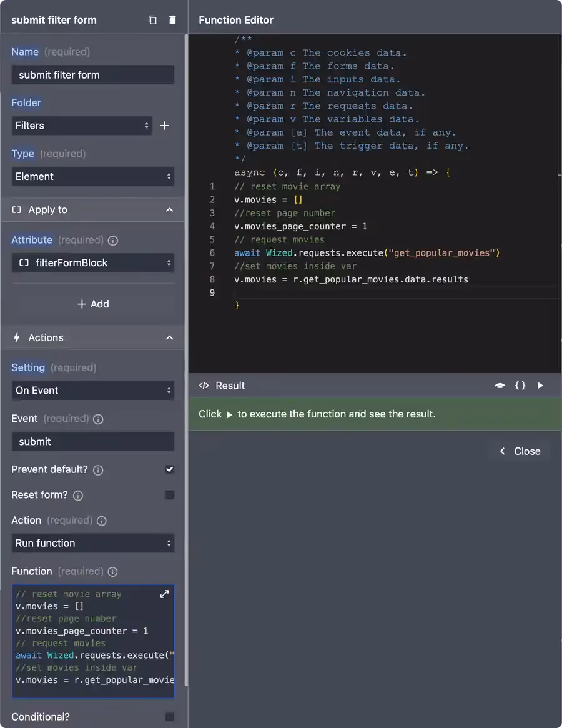Expand the Function field with the expand arrow
This screenshot has height=728, width=562.
coord(164,594)
